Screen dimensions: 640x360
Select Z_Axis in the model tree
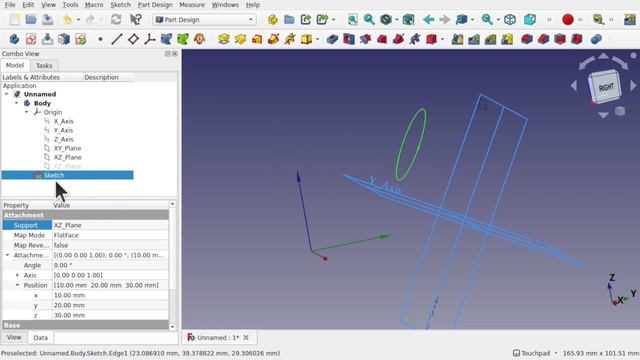63,139
